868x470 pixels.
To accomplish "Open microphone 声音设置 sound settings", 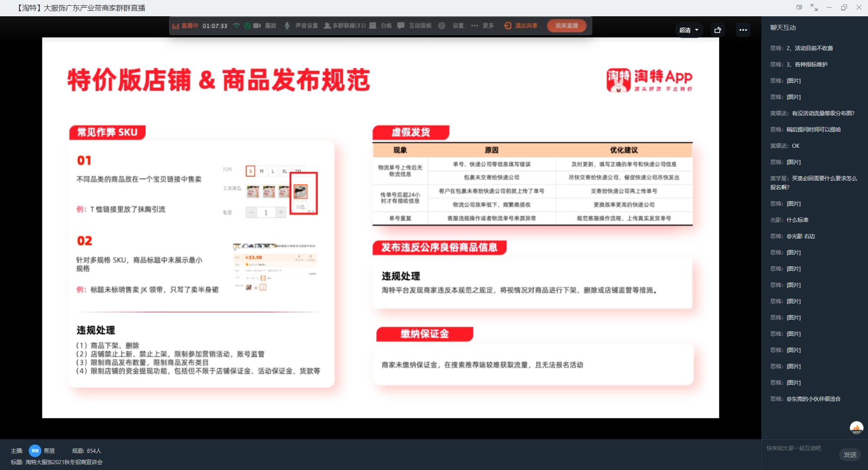I will point(301,26).
